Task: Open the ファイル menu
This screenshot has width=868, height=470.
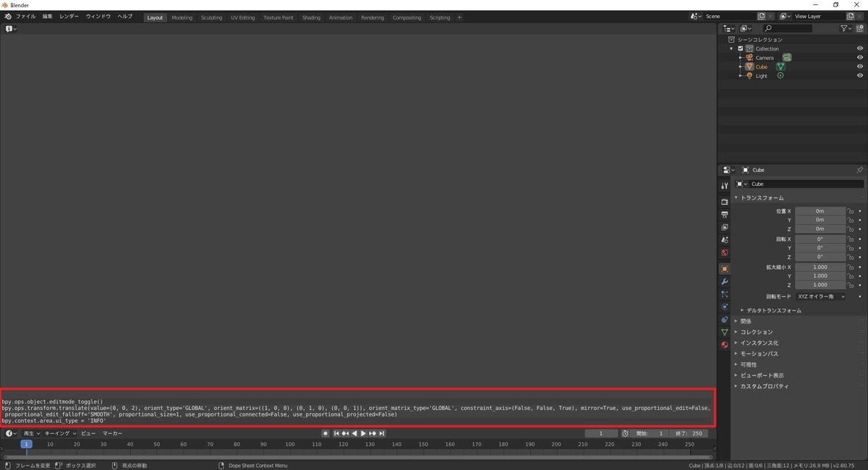Action: [x=25, y=17]
